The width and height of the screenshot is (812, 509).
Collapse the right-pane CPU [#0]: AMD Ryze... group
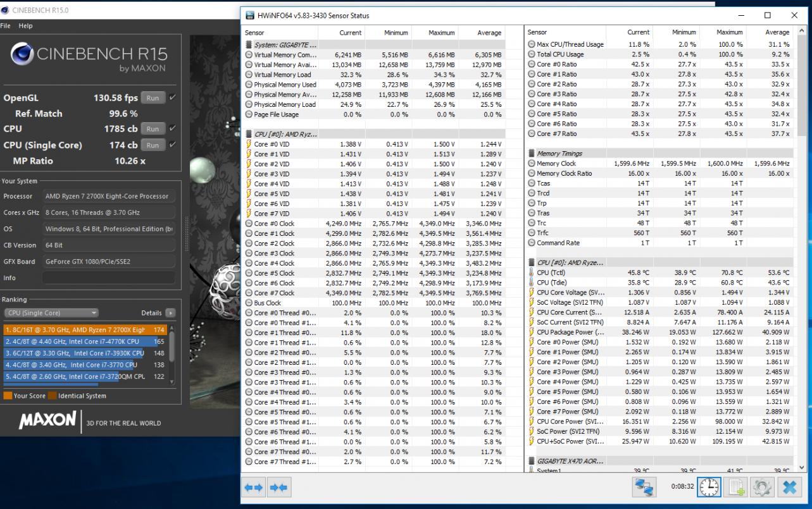(566, 262)
